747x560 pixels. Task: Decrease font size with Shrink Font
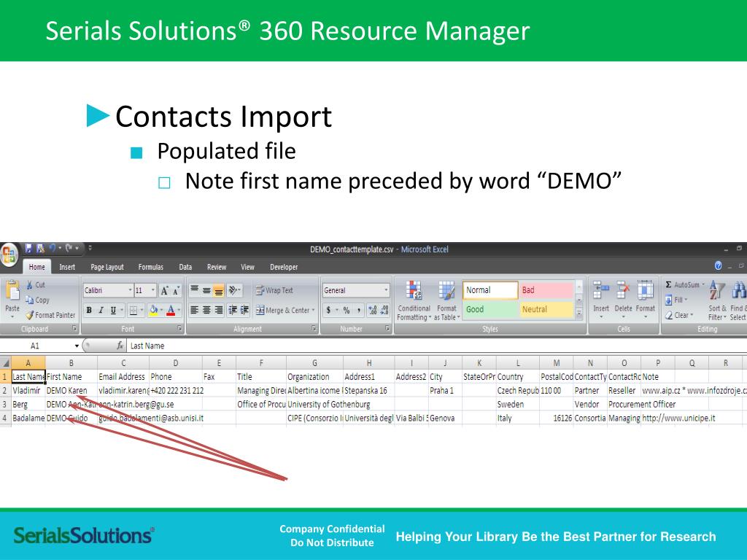click(x=176, y=290)
